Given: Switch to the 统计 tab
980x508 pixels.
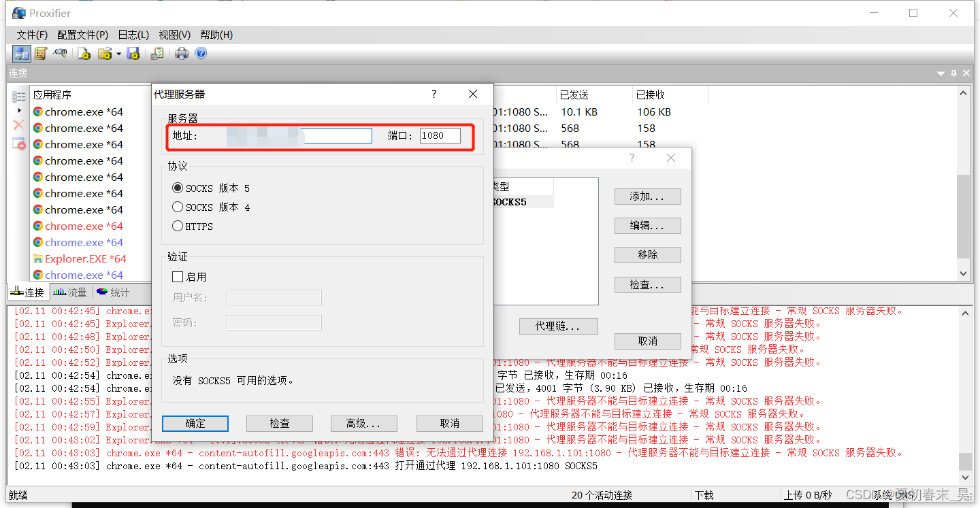Looking at the screenshot, I should pyautogui.click(x=113, y=292).
